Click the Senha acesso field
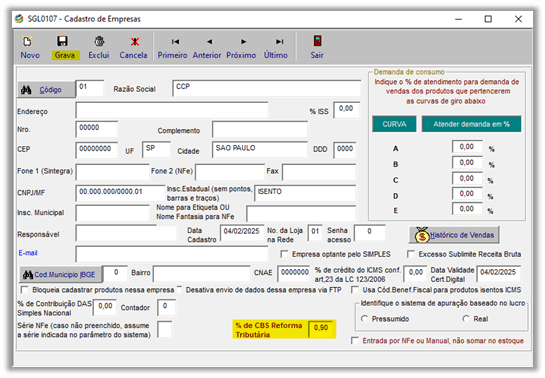545x378 pixels. (369, 233)
